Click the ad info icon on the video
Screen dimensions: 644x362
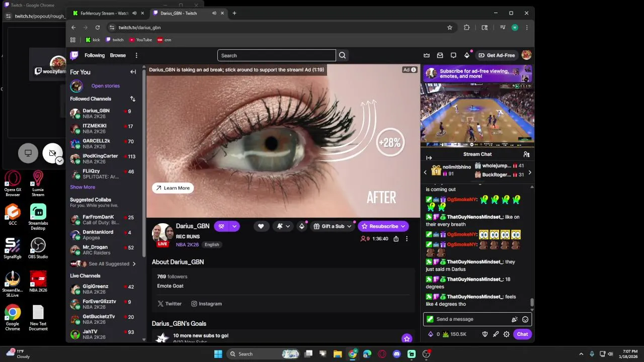coord(414,70)
